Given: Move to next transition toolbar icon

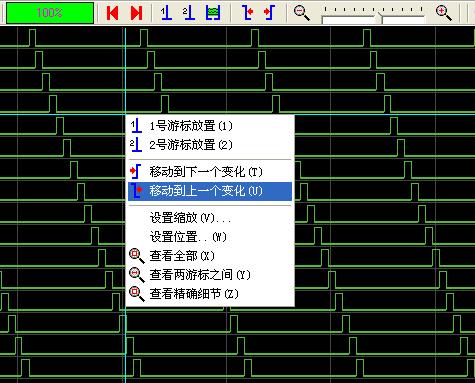Looking at the screenshot, I should [x=269, y=13].
